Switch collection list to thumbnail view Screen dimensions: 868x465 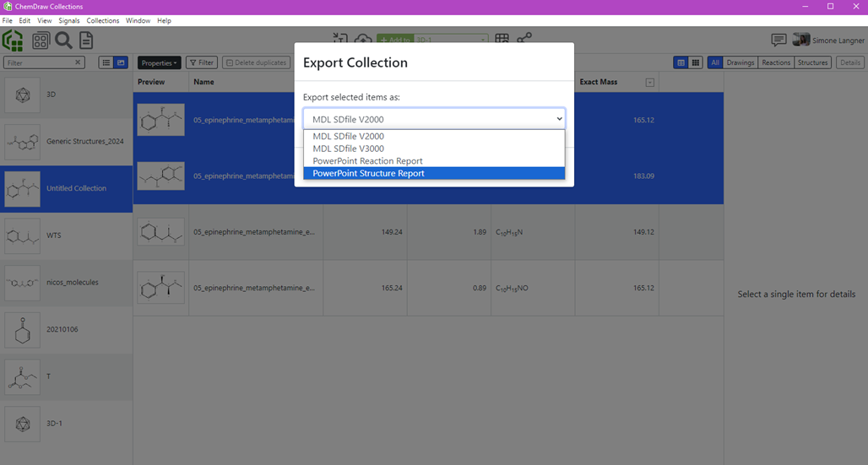pos(121,62)
